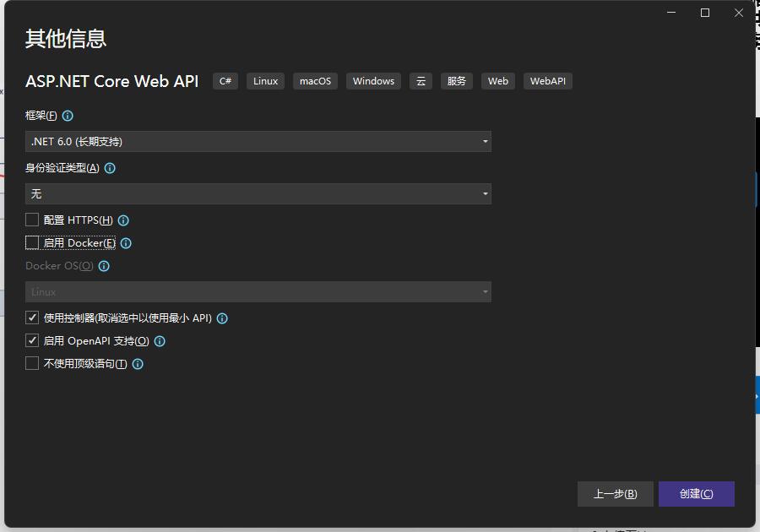
Task: Click the info icon next to 框架
Action: (68, 116)
